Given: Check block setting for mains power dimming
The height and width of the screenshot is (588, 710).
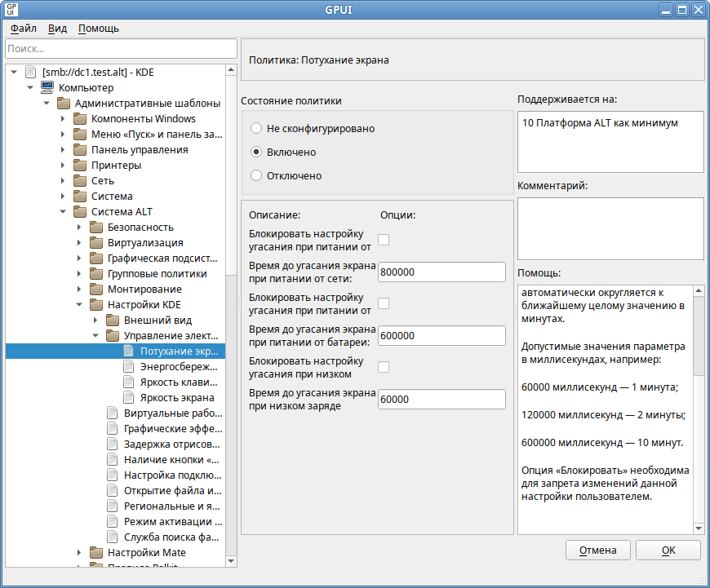Looking at the screenshot, I should [x=384, y=240].
